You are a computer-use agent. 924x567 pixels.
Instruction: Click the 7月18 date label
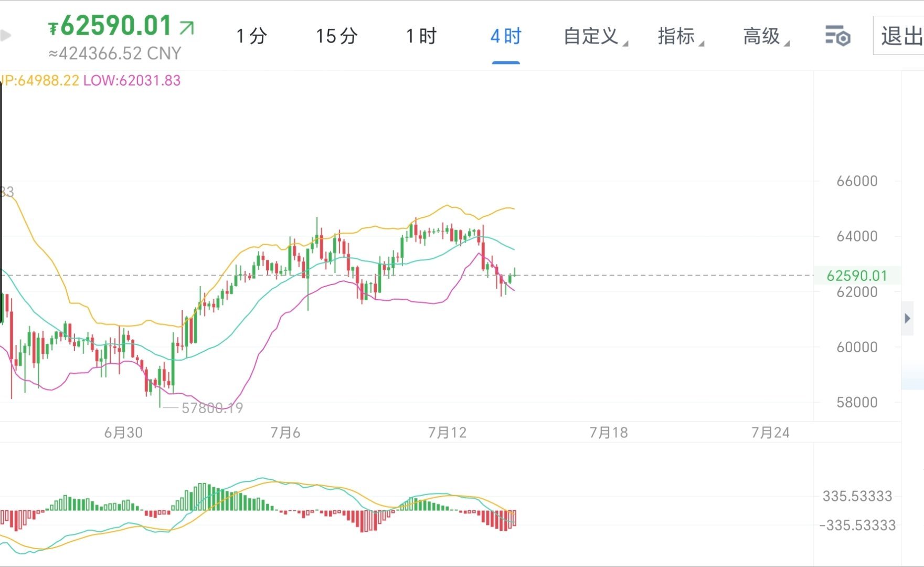(609, 433)
